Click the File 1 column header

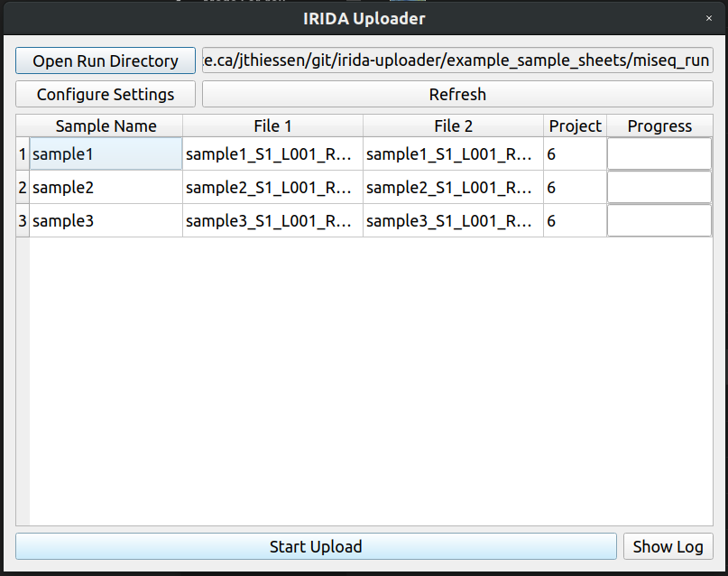tap(272, 125)
